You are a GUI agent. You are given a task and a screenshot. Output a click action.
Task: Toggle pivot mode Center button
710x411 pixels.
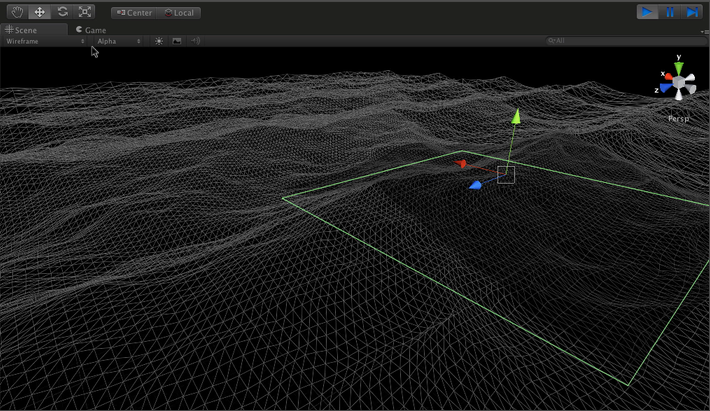tap(134, 13)
